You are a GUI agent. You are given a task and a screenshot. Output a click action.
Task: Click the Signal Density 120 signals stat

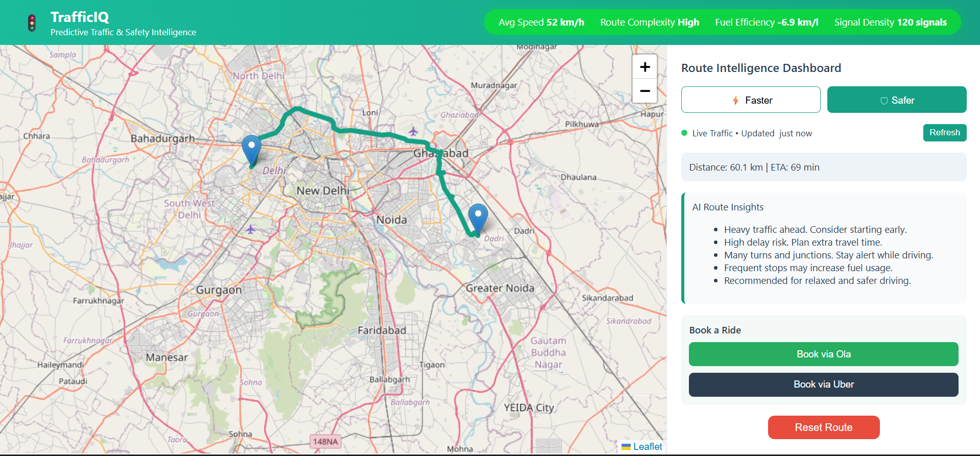pyautogui.click(x=891, y=22)
